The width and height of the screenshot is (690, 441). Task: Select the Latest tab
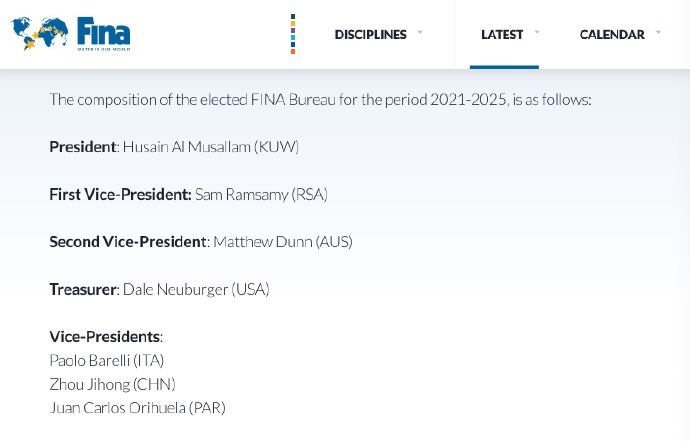pyautogui.click(x=502, y=35)
